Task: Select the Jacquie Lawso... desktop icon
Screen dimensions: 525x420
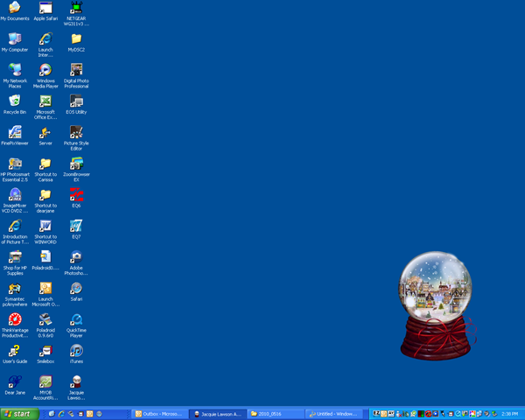Action: coord(76,388)
